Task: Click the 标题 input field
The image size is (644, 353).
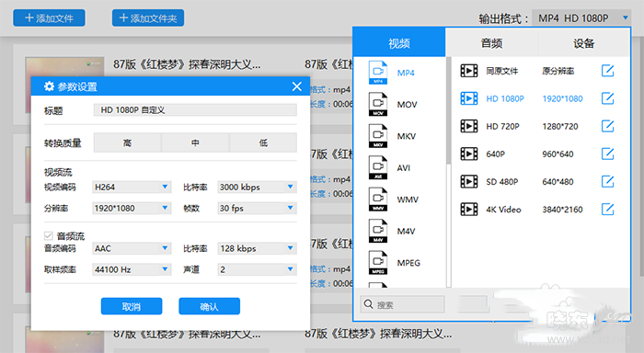Action: click(x=195, y=110)
